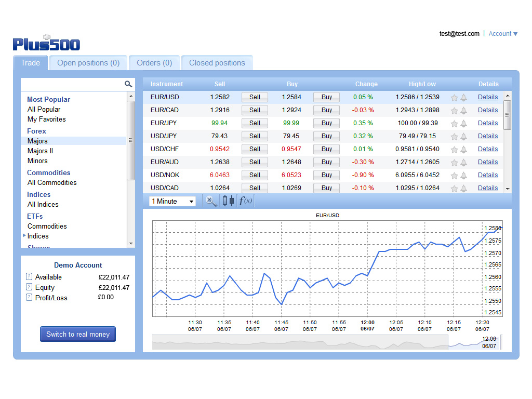Click the Available help question icon
The image size is (532, 399).
coord(29,276)
